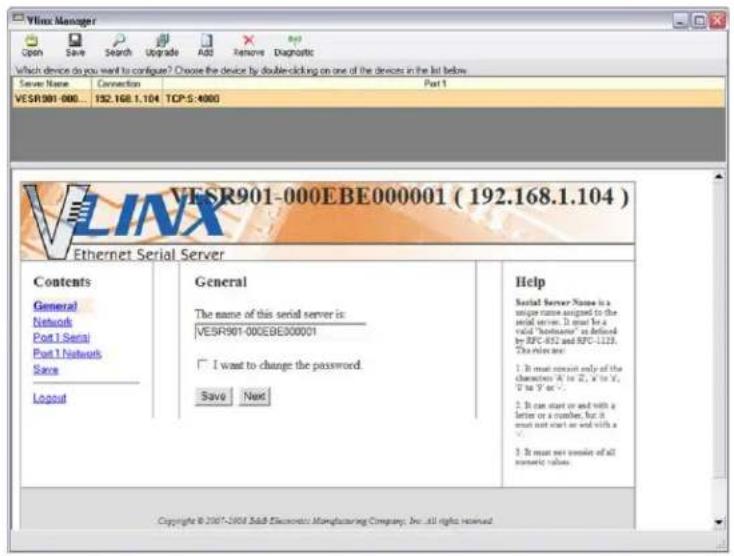Viewport: 734px width, 556px height.
Task: Open the Network contents link
Action: tap(52, 322)
